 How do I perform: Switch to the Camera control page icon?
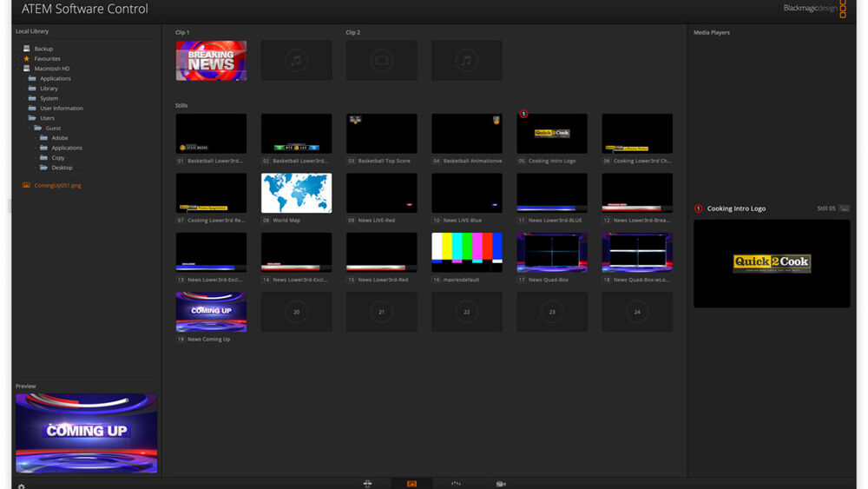tap(501, 484)
